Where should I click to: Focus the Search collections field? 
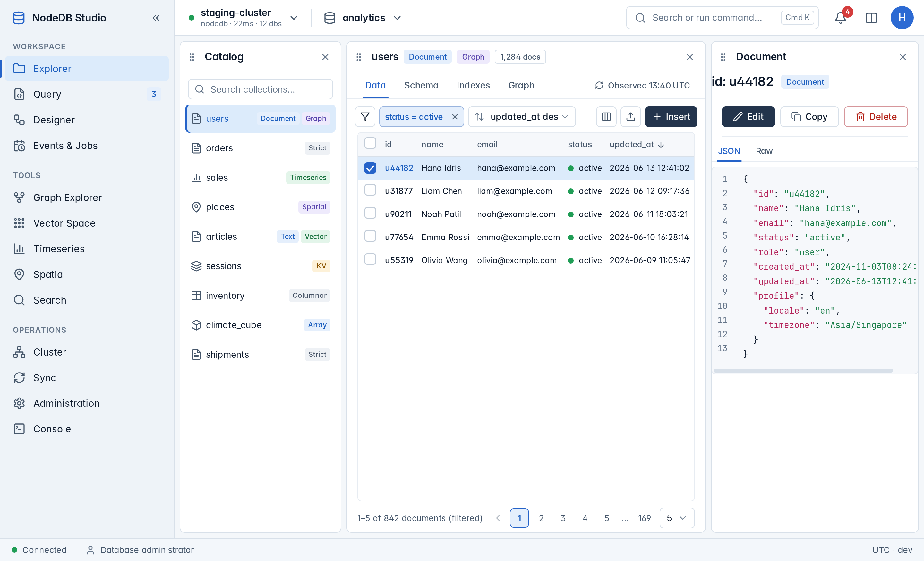(260, 89)
